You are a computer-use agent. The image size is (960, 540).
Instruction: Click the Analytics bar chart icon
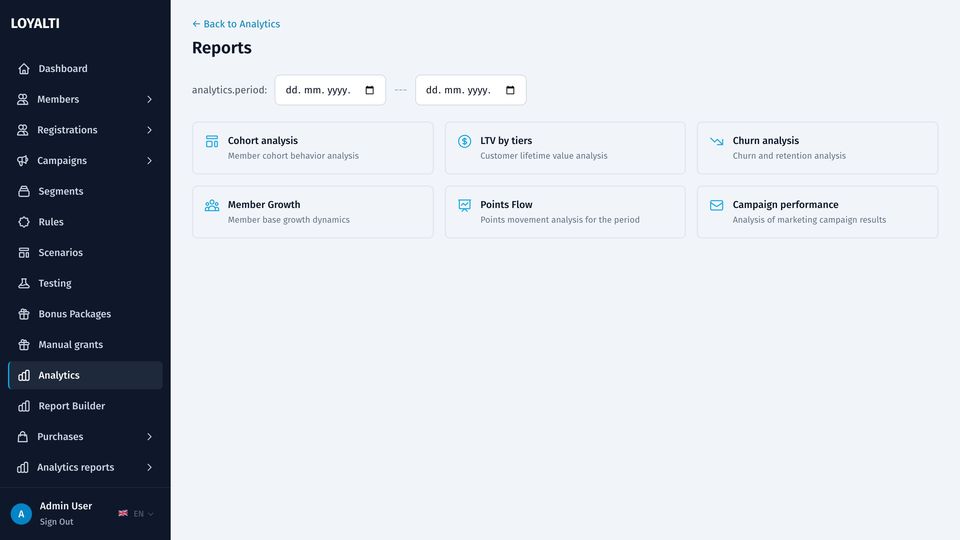[24, 375]
